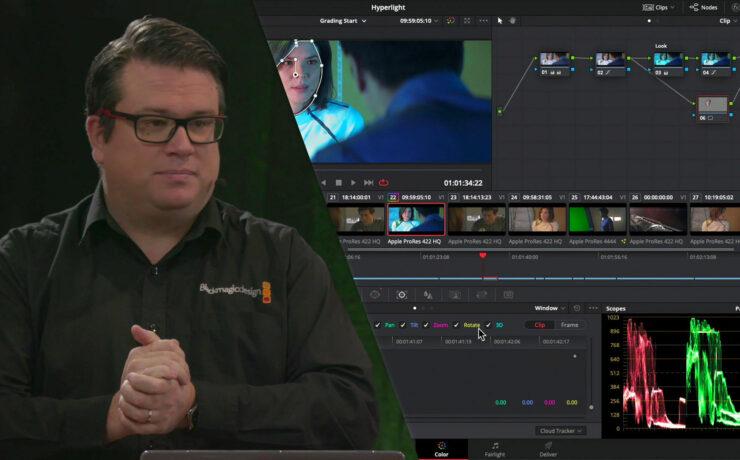Viewport: 740px width, 460px height.
Task: Toggle the Pan tracking checkbox
Action: pyautogui.click(x=377, y=325)
